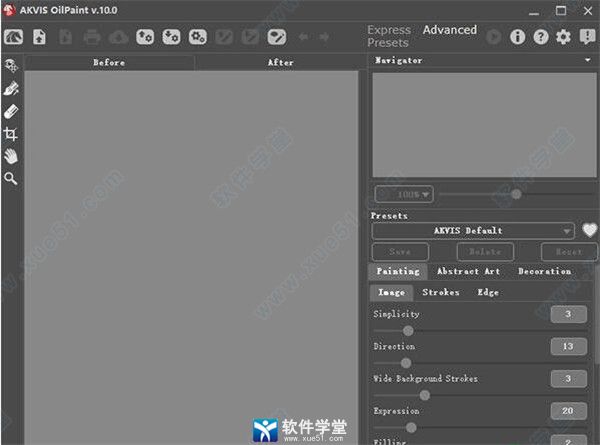Image resolution: width=600 pixels, height=445 pixels.
Task: Click the Reset preset button
Action: point(569,252)
